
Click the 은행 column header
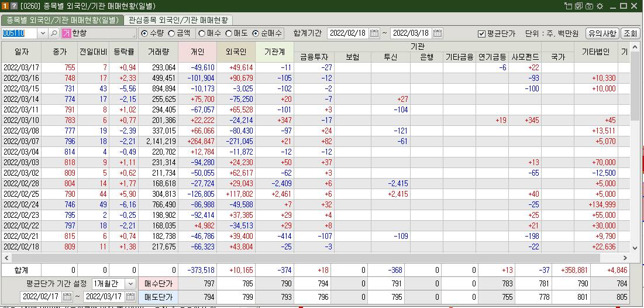426,57
